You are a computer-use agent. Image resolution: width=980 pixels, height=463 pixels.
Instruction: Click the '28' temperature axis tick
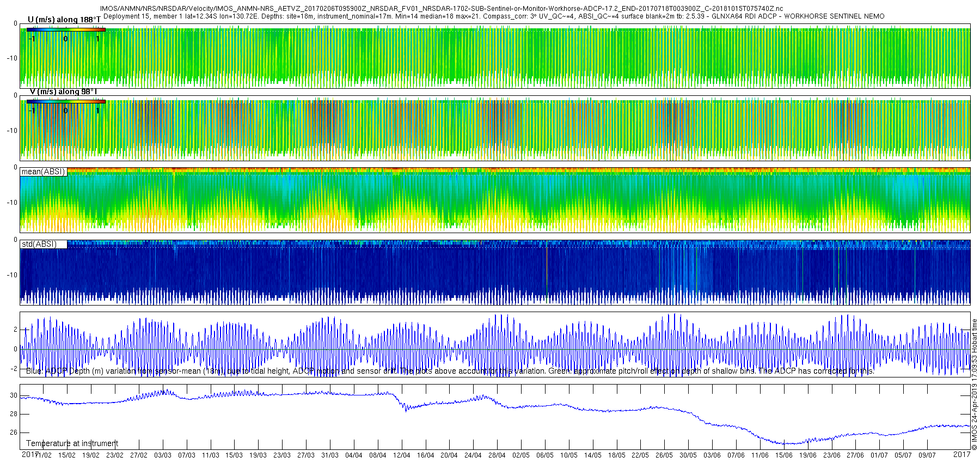pos(14,414)
